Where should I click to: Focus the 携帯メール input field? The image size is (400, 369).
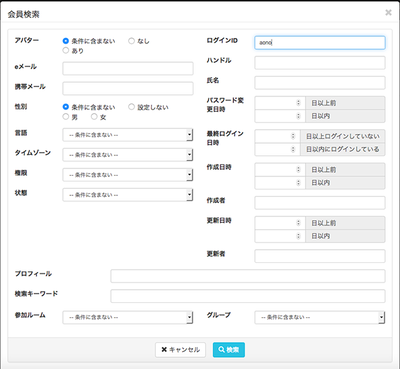coord(128,88)
